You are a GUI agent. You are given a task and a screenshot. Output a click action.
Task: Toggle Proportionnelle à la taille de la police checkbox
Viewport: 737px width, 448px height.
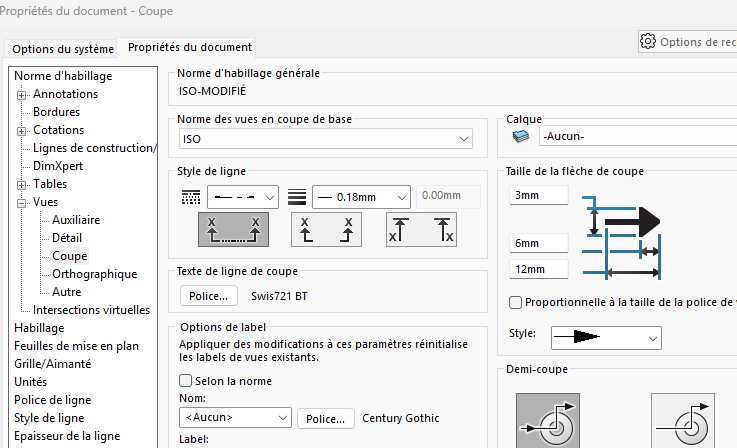click(x=515, y=303)
